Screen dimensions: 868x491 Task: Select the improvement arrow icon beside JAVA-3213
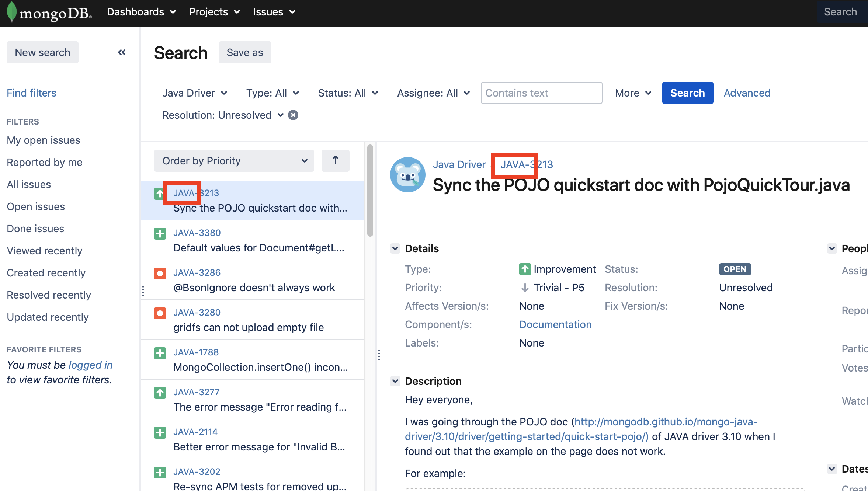(159, 193)
